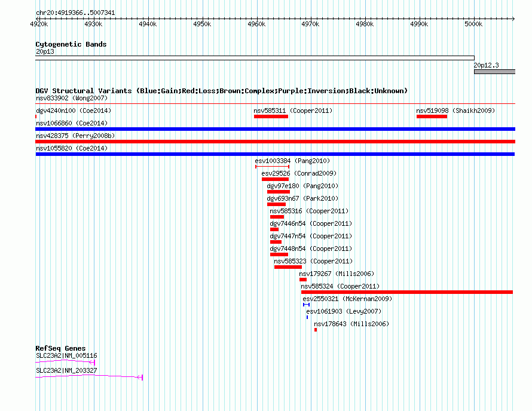The width and height of the screenshot is (532, 411).
Task: Click the dgv7447n54 (Cooper2011) text label
Action: click(311, 237)
